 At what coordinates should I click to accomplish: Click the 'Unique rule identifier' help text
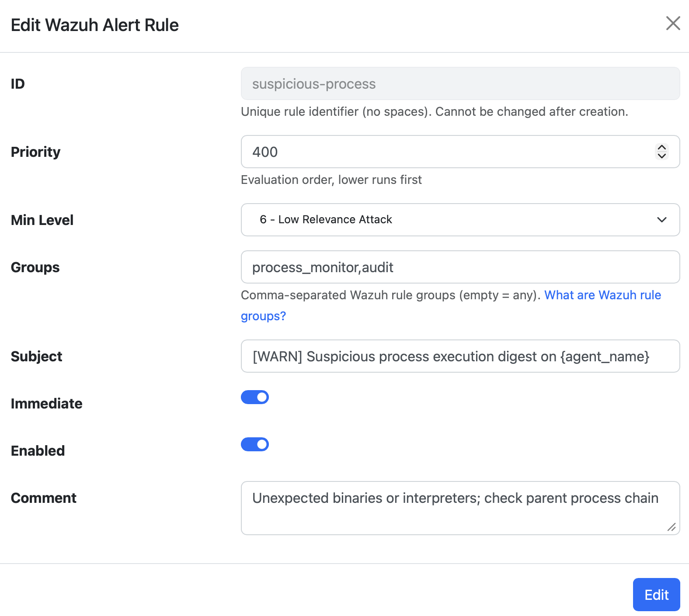[x=435, y=112]
